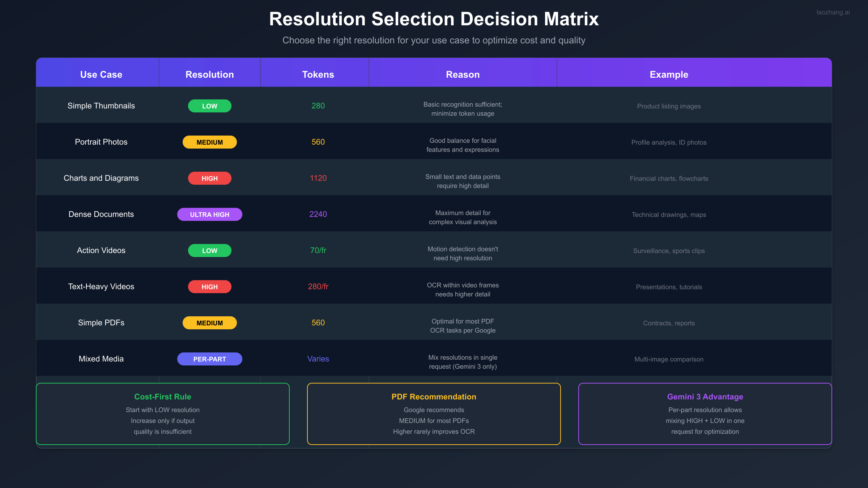This screenshot has width=868, height=488.
Task: Click the Reason column header
Action: [463, 74]
